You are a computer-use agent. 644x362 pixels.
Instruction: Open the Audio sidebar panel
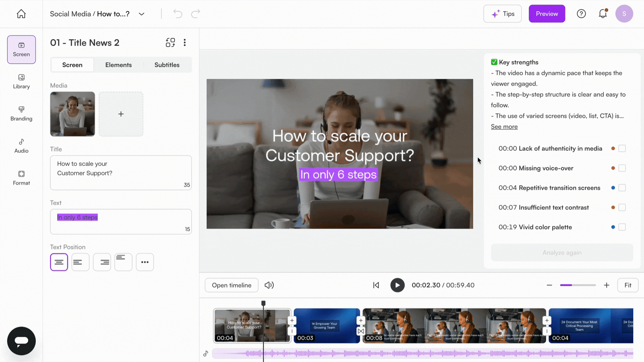tap(21, 146)
